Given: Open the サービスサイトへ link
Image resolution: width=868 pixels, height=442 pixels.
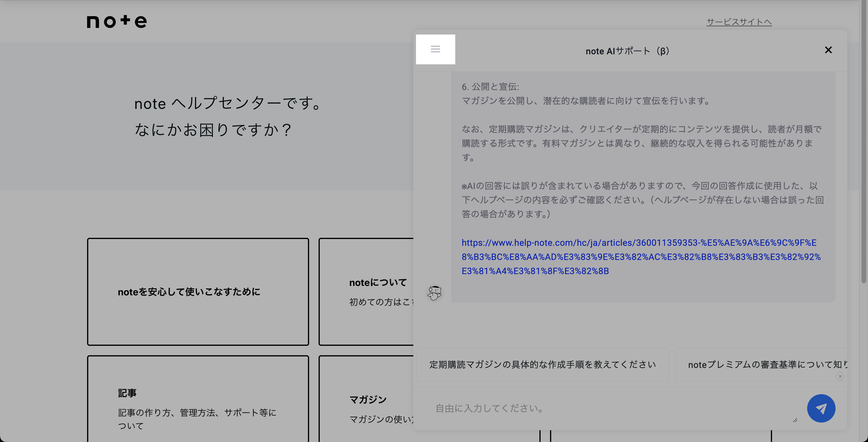Looking at the screenshot, I should (x=739, y=22).
